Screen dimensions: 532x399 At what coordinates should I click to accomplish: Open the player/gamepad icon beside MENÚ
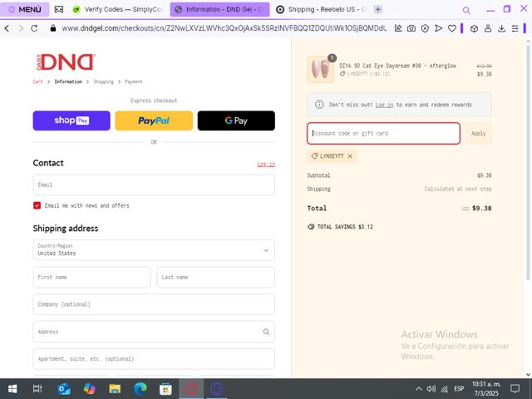coord(59,9)
